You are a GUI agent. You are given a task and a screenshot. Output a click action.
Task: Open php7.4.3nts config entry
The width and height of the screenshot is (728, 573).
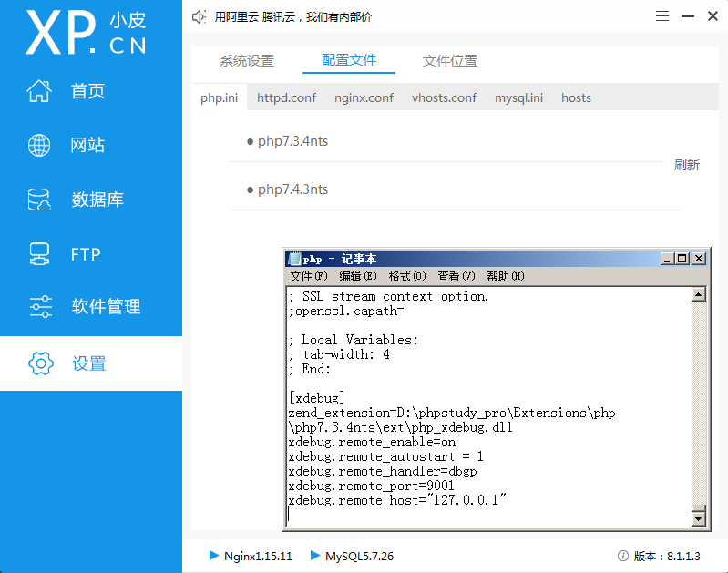pos(292,189)
